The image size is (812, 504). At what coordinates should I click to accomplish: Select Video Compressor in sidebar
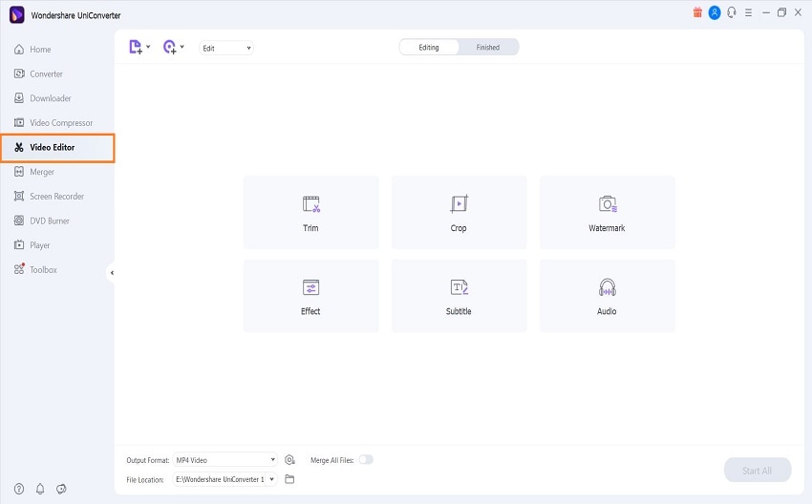[x=53, y=122]
